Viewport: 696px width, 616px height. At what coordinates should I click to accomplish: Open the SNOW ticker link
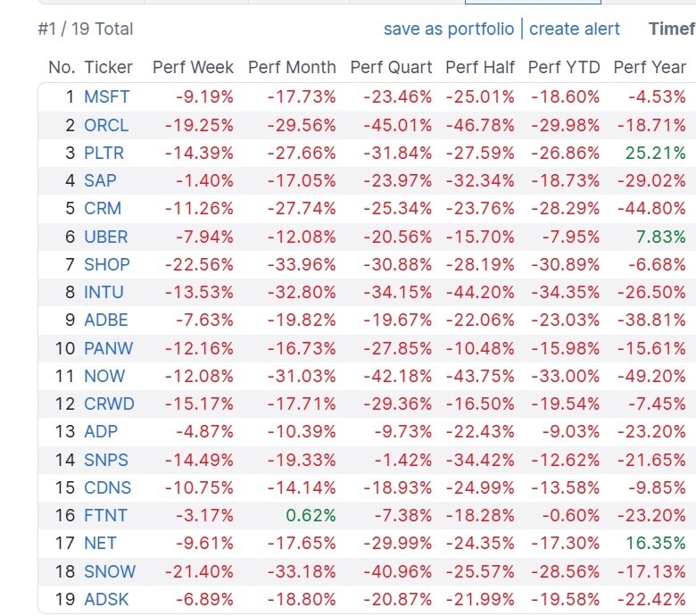click(110, 571)
